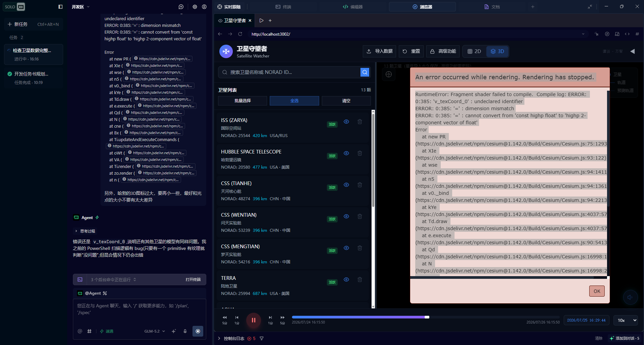Screen dimensions: 644x345
Task: Stop the agent with the stop button
Action: (x=198, y=331)
